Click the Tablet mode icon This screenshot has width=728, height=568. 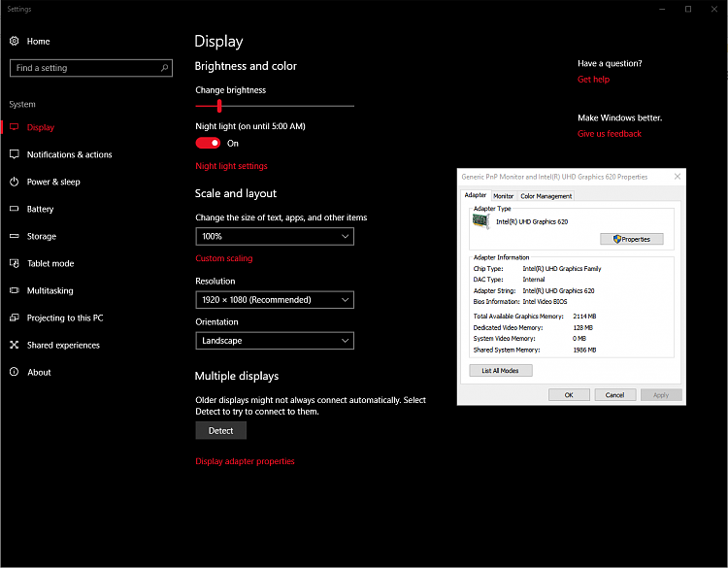(15, 263)
